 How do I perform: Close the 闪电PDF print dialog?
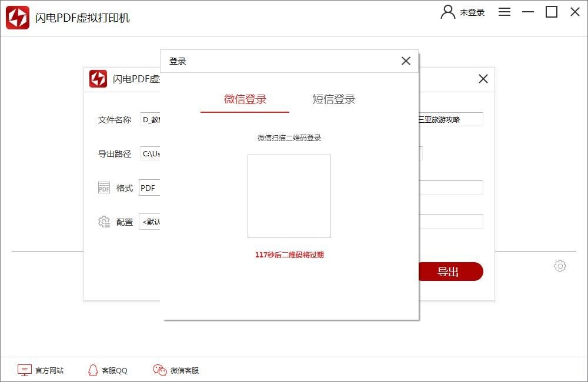483,79
